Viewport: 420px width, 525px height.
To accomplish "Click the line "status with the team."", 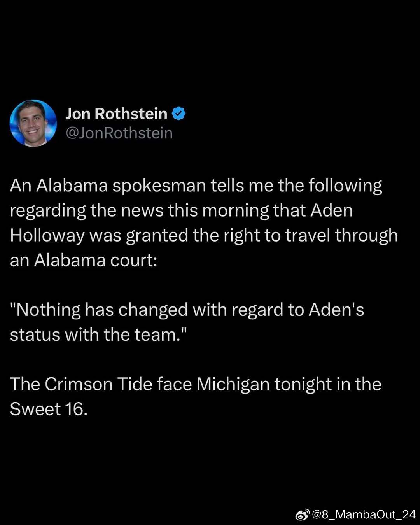I will click(98, 335).
